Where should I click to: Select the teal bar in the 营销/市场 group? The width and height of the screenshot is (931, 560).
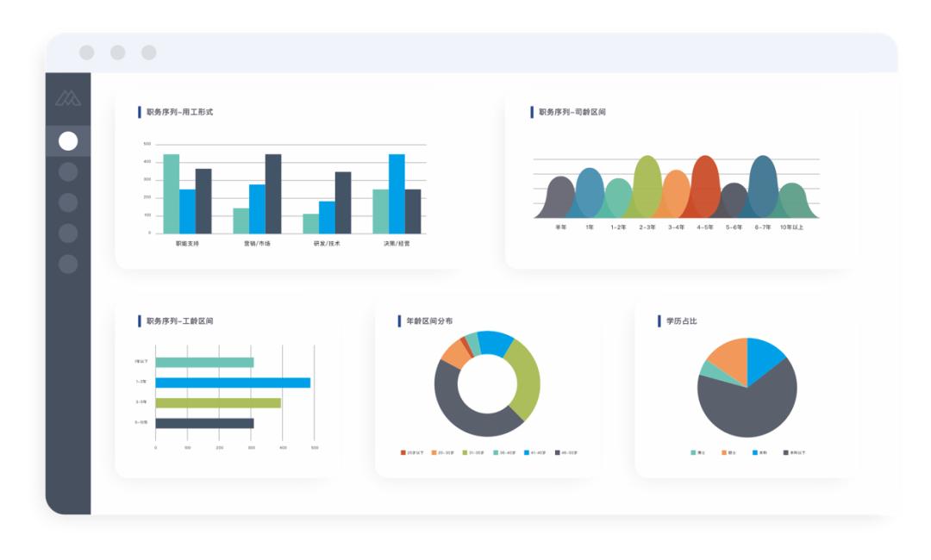[241, 221]
